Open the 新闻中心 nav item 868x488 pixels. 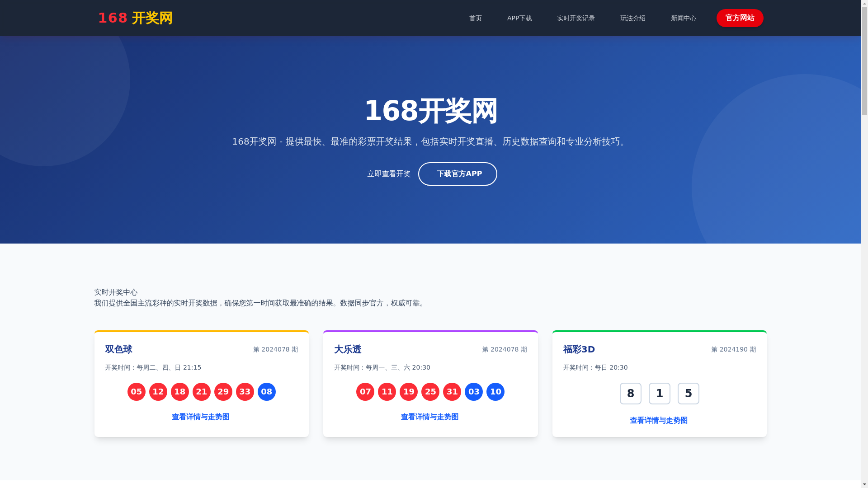click(683, 18)
